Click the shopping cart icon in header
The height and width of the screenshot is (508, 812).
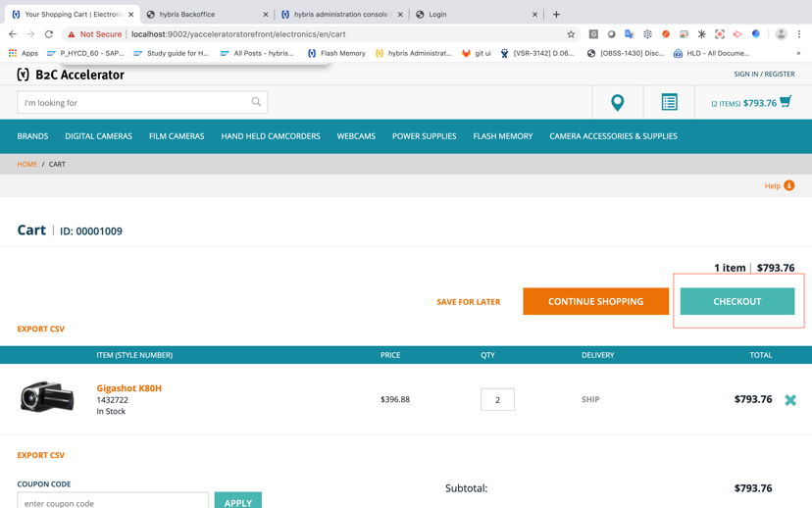point(786,102)
